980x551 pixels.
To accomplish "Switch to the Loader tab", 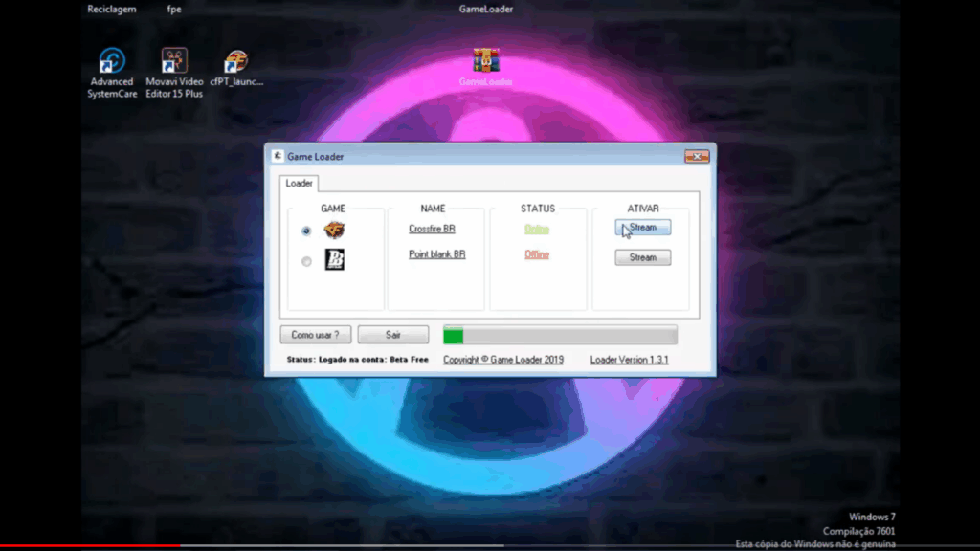I will click(x=299, y=183).
